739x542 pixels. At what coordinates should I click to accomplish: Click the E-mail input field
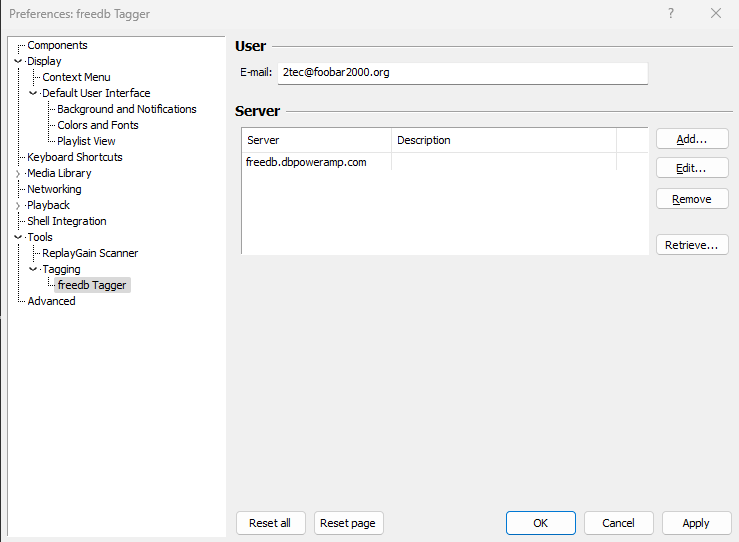(x=462, y=73)
